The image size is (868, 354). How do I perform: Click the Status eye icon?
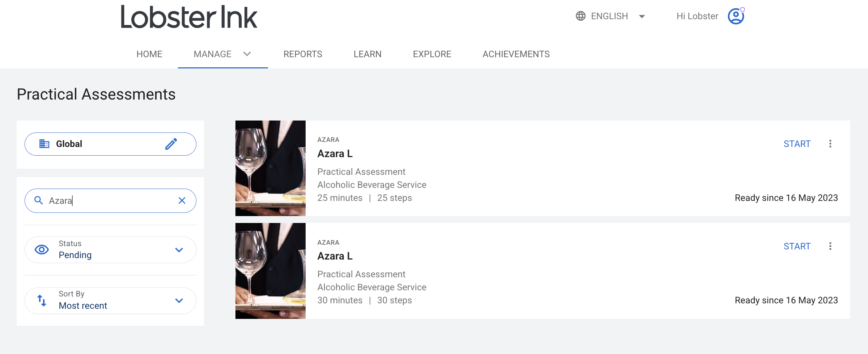click(x=42, y=249)
